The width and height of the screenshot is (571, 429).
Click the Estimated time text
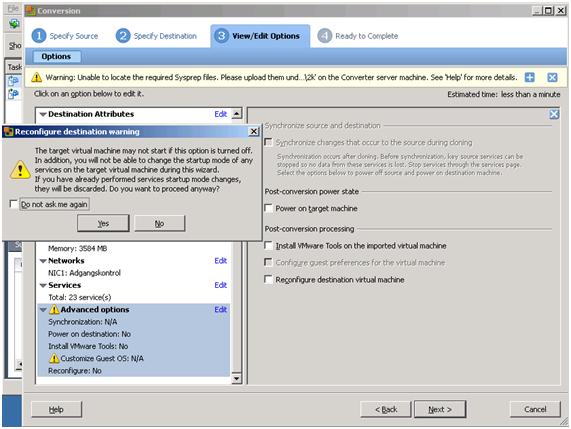pyautogui.click(x=504, y=94)
